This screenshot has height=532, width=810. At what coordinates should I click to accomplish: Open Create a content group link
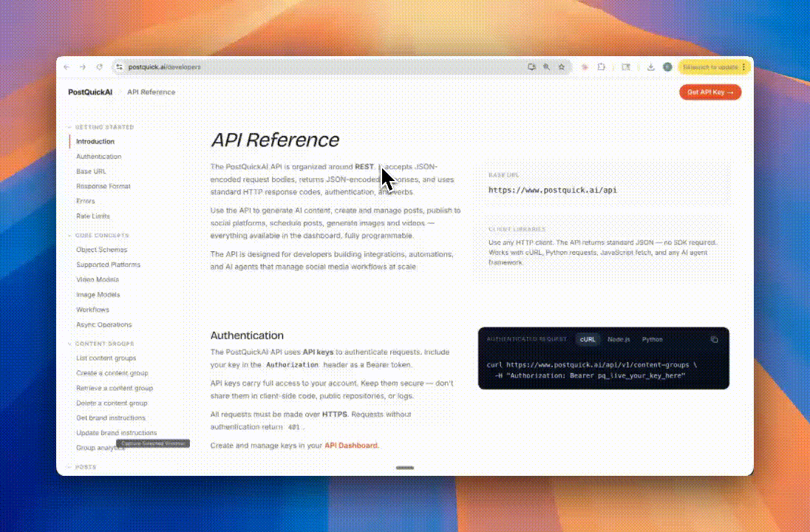pyautogui.click(x=112, y=373)
